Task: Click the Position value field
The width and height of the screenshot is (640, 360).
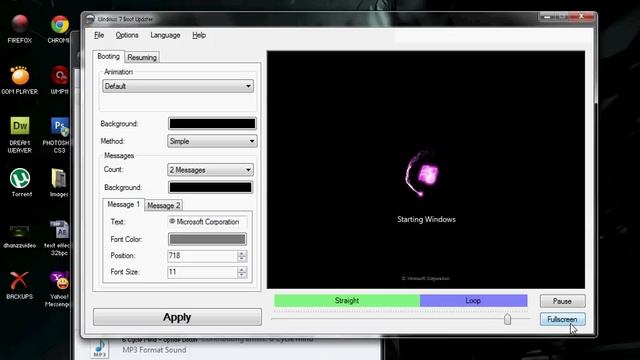Action: (x=202, y=256)
